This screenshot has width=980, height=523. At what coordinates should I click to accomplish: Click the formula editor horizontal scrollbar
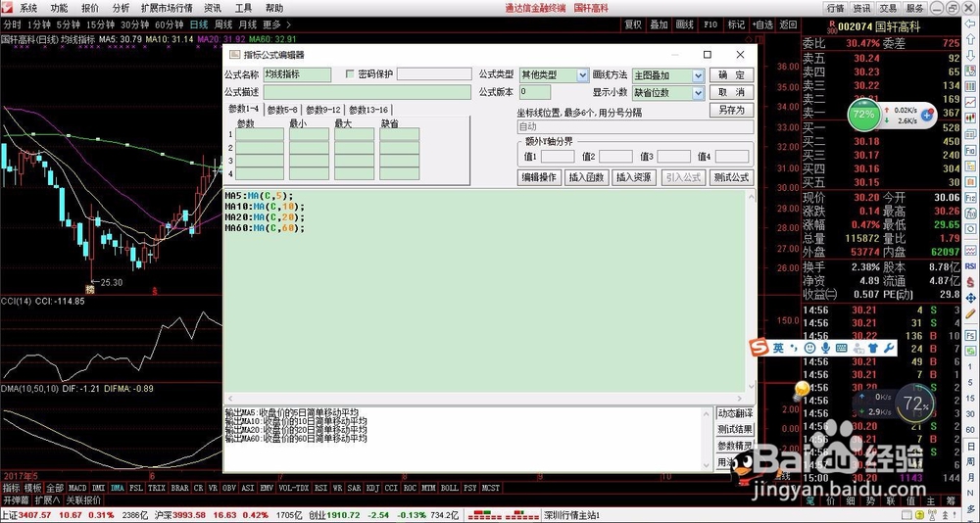[484, 399]
